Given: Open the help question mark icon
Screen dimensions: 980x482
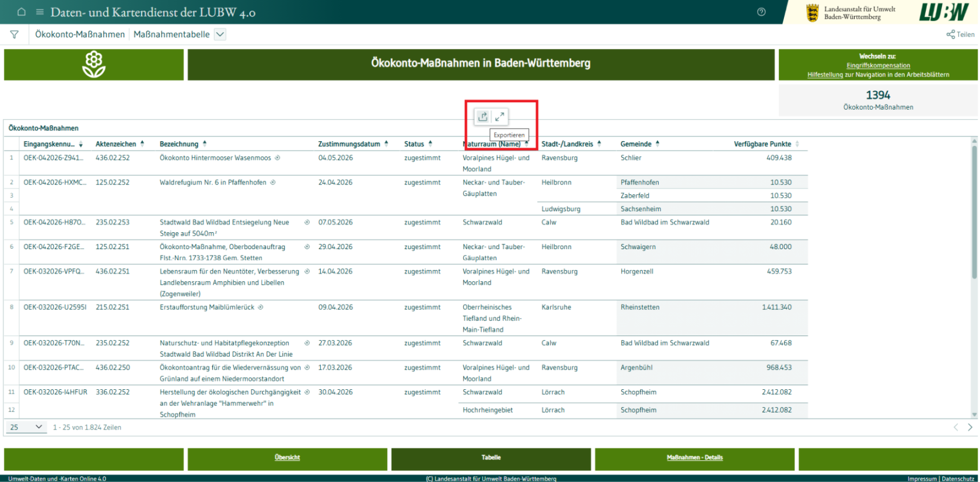Looking at the screenshot, I should click(761, 12).
